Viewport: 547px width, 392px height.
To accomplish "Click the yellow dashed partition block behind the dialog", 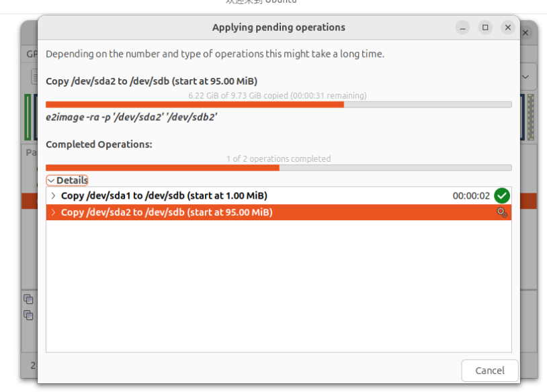I will 531,117.
